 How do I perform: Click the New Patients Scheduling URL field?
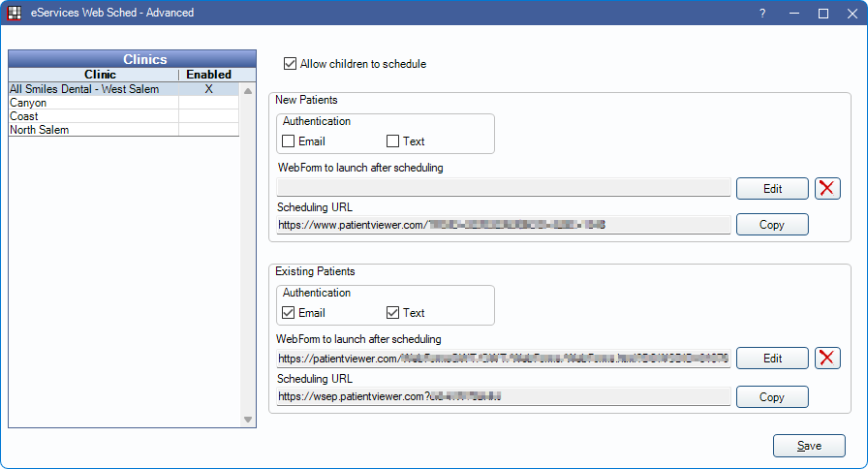coord(503,225)
